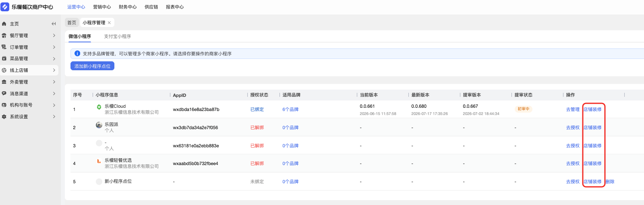Open 店铺装修 for wx63181e0a2ebb883e row

click(x=592, y=146)
